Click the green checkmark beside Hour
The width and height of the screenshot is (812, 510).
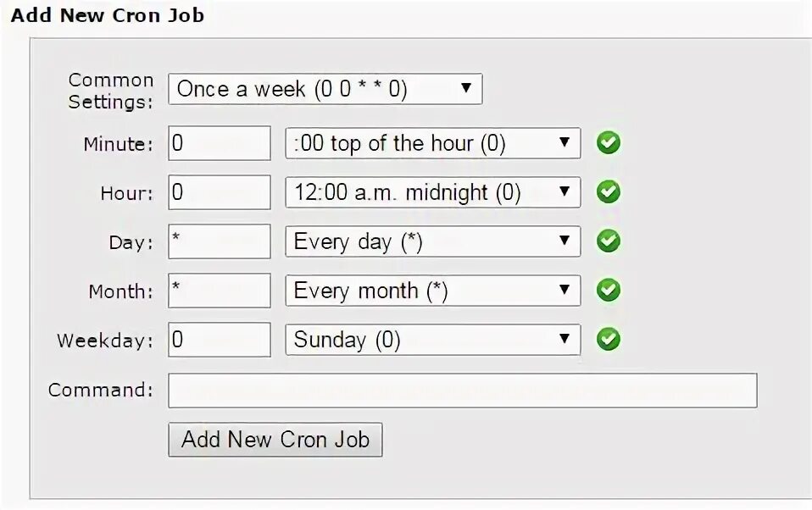(608, 192)
